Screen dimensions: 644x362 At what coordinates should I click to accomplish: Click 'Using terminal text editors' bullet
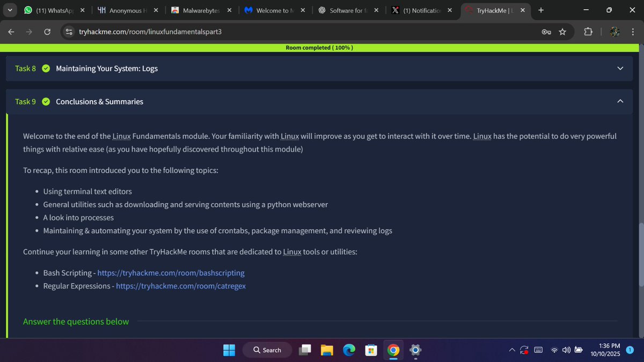(87, 191)
